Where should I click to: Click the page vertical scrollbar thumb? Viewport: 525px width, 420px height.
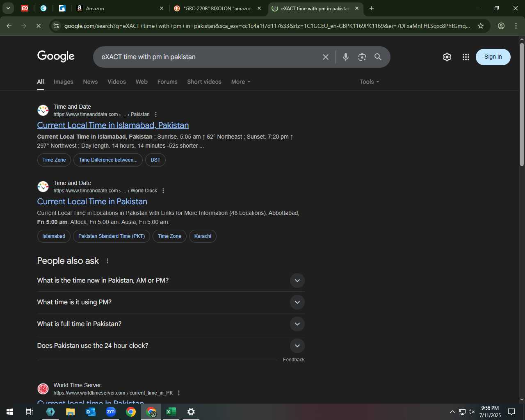[x=522, y=105]
